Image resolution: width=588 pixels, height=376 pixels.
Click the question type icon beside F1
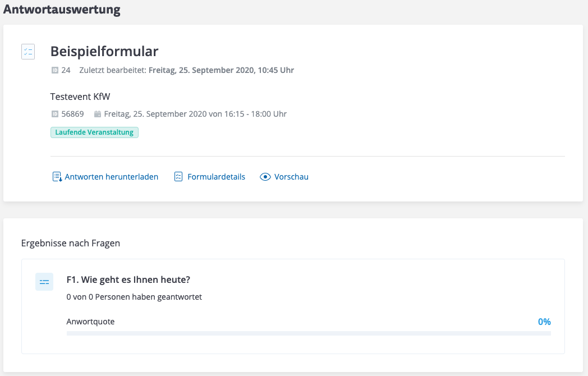click(x=44, y=282)
